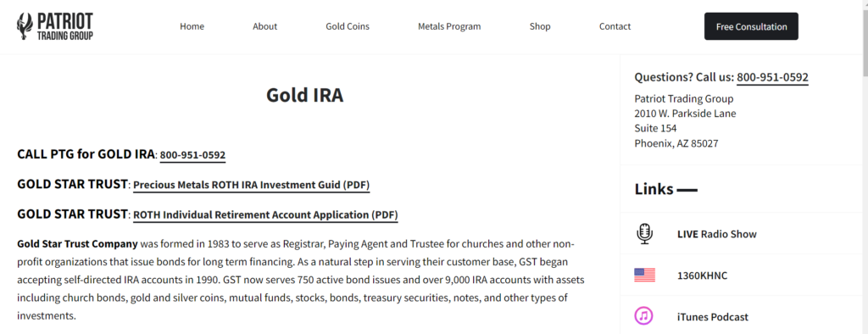The image size is (868, 334).
Task: Click the Phoenix, AZ 85027 text
Action: 676,143
